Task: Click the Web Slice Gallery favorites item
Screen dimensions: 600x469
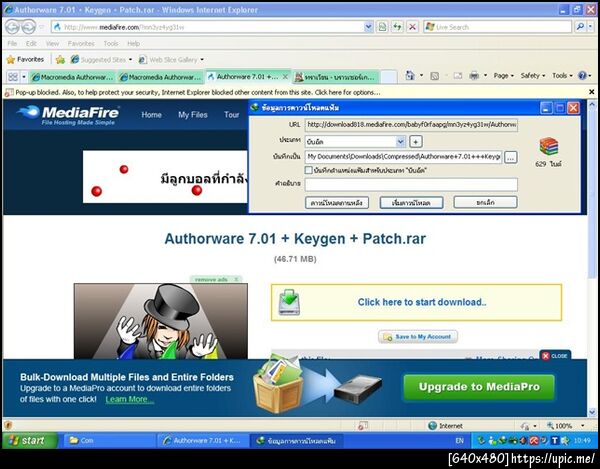Action: click(x=171, y=59)
